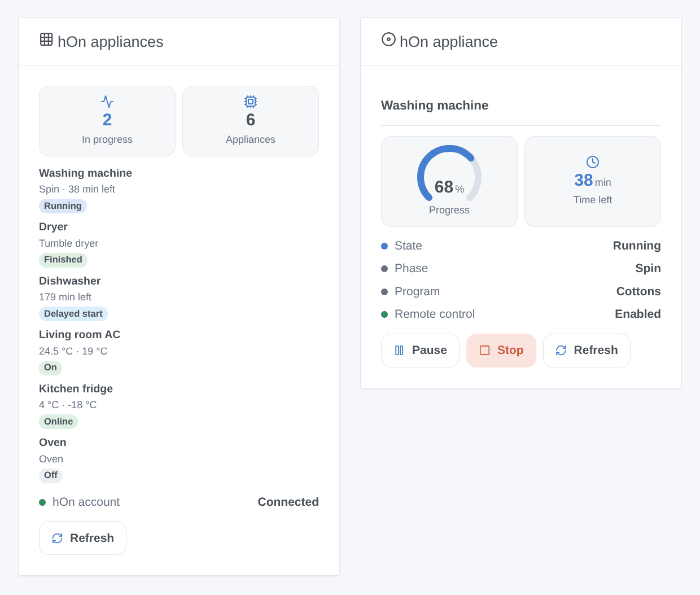The height and width of the screenshot is (595, 700).
Task: Refresh the hOn appliances list
Action: (x=82, y=538)
